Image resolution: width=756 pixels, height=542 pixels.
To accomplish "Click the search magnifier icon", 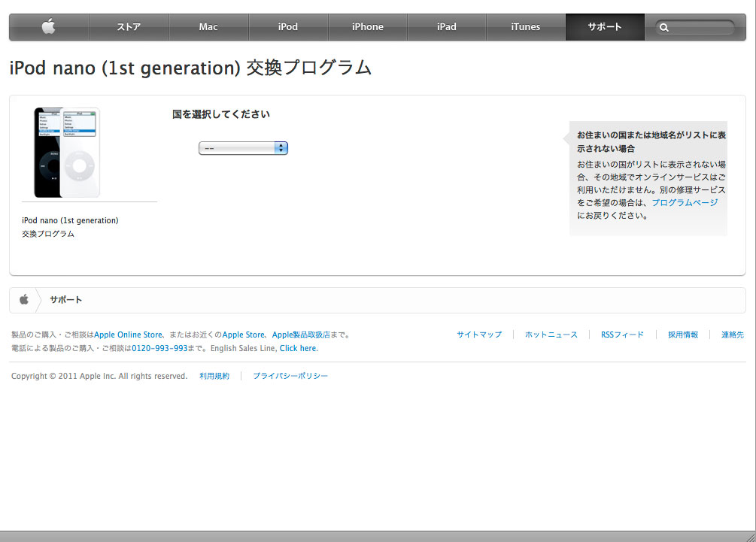I will click(664, 28).
